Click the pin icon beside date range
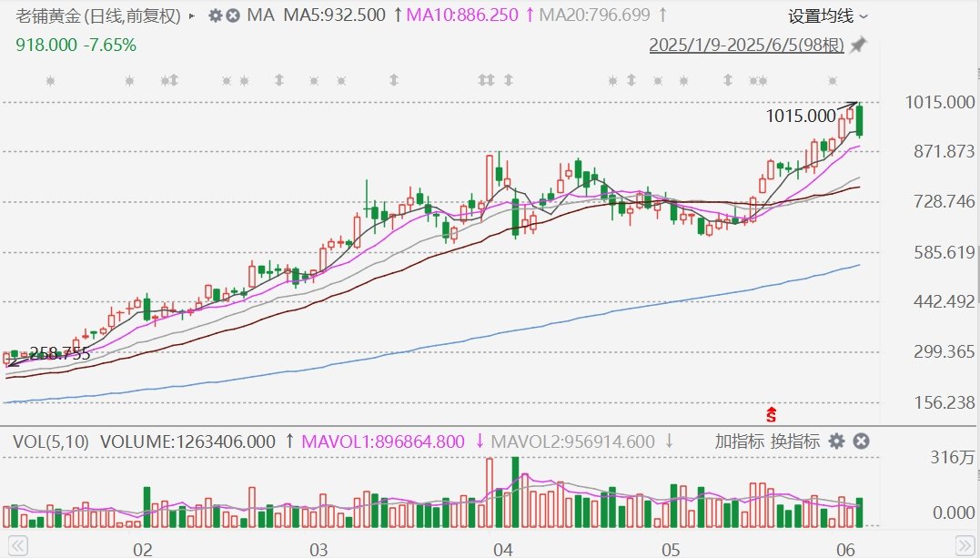The width and height of the screenshot is (980, 558). (x=857, y=46)
